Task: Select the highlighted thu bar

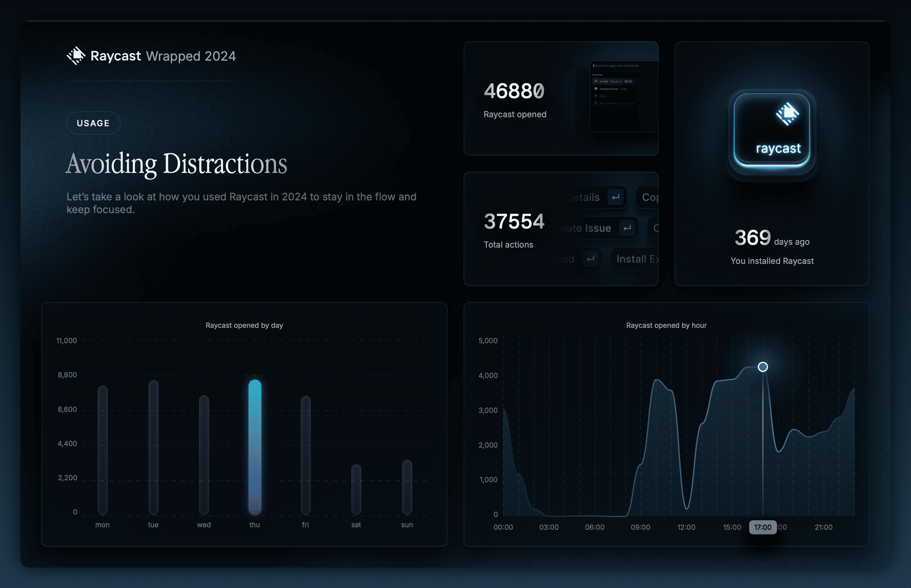Action: pyautogui.click(x=255, y=447)
